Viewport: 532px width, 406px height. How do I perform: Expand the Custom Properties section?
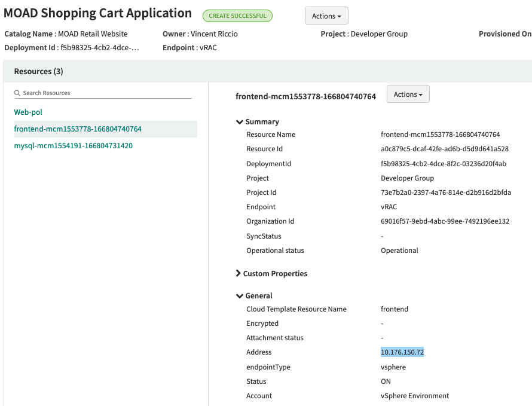click(x=240, y=274)
